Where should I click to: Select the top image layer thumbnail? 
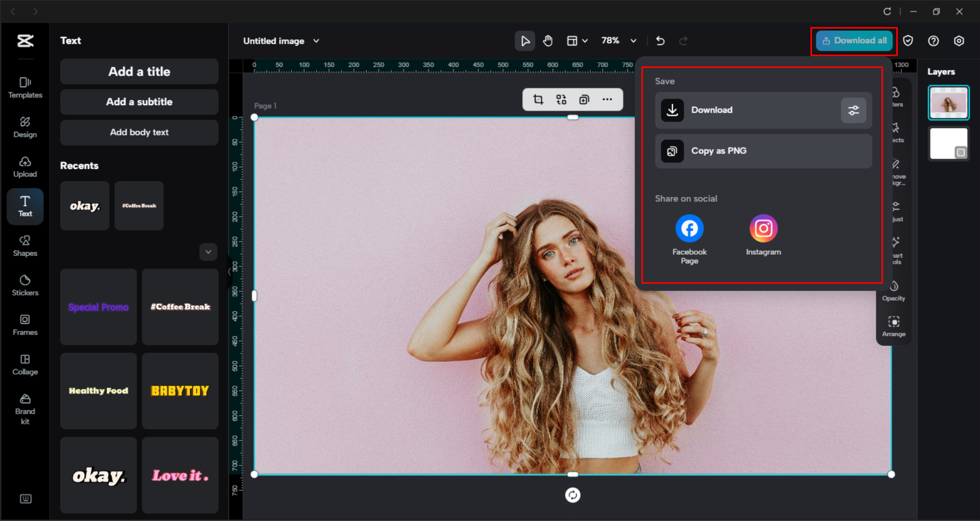(x=948, y=102)
